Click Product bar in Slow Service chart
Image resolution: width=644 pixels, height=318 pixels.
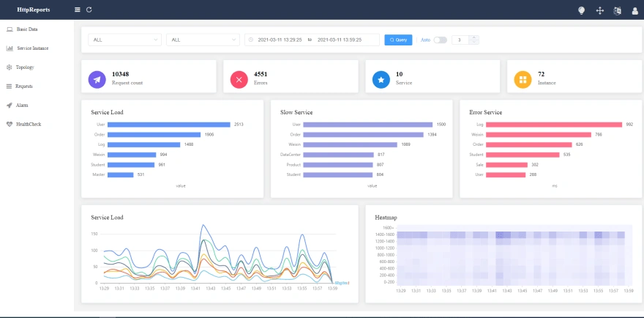(x=338, y=165)
